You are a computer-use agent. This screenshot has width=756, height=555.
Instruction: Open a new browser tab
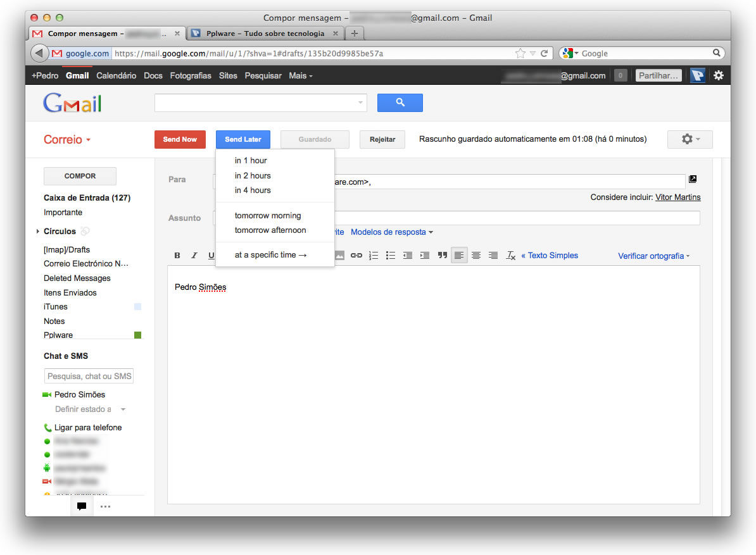(355, 34)
